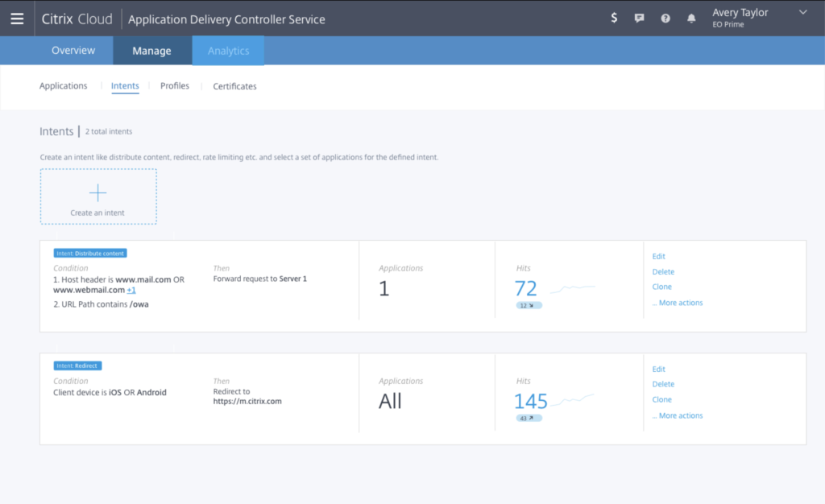
Task: Delete the Redirect intent
Action: point(663,384)
